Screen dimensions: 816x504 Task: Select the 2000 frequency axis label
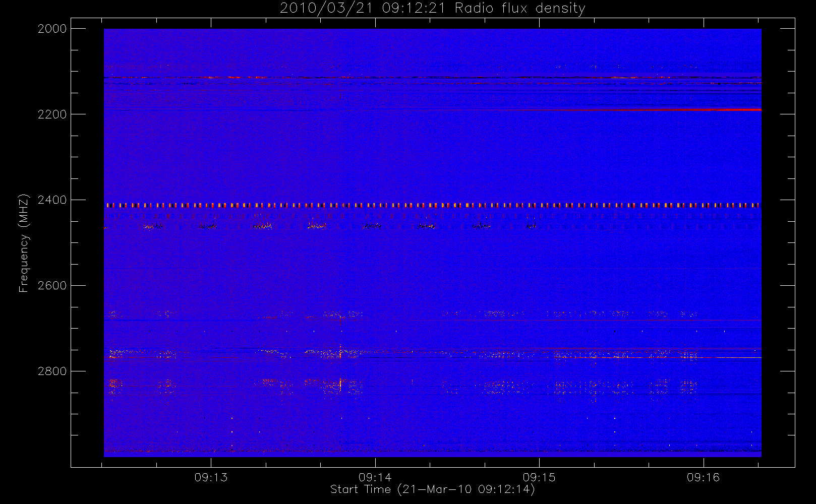click(x=52, y=29)
